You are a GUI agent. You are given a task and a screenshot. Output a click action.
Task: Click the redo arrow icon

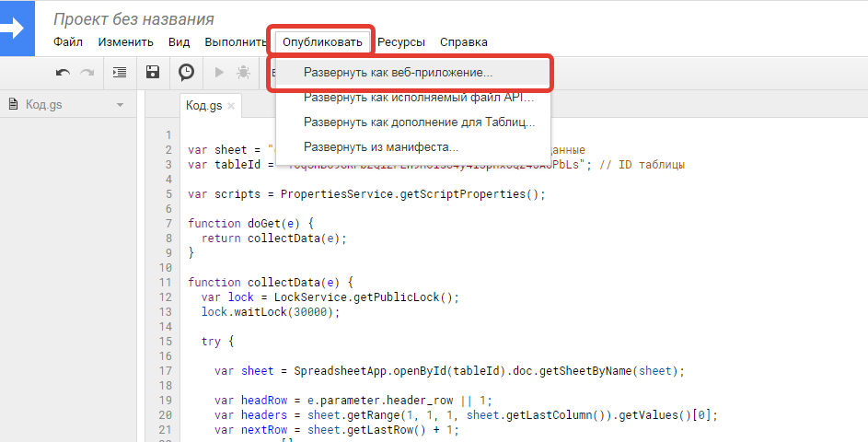click(x=87, y=72)
